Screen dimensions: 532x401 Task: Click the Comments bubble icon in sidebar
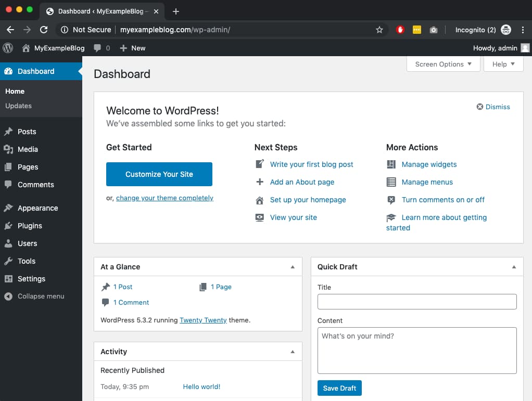tap(8, 185)
